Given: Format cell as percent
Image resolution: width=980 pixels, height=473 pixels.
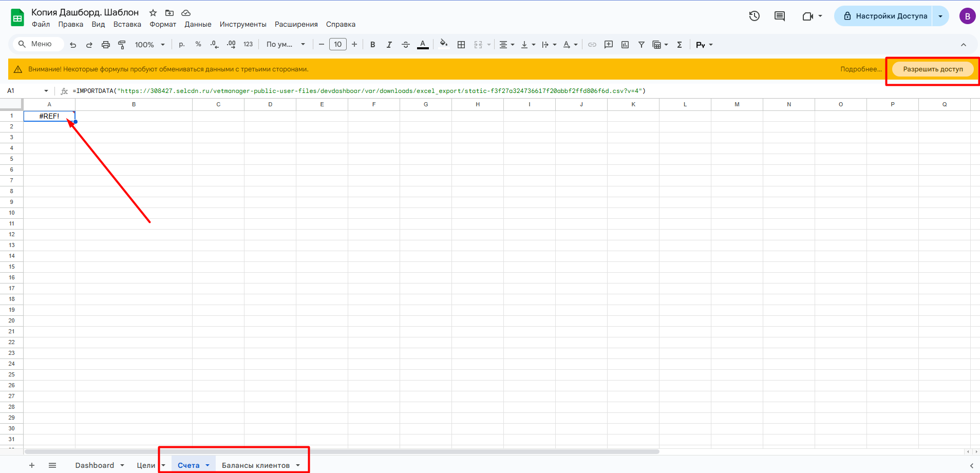Looking at the screenshot, I should pyautogui.click(x=198, y=45).
